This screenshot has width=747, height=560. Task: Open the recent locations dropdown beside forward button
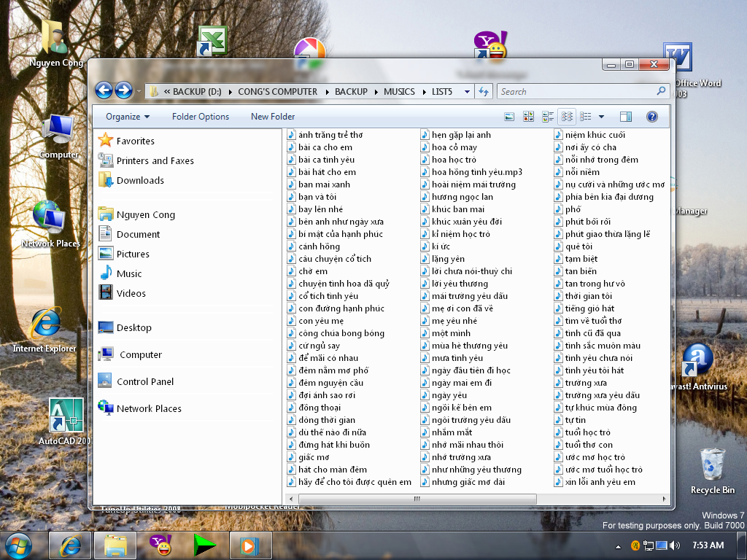pos(139,90)
